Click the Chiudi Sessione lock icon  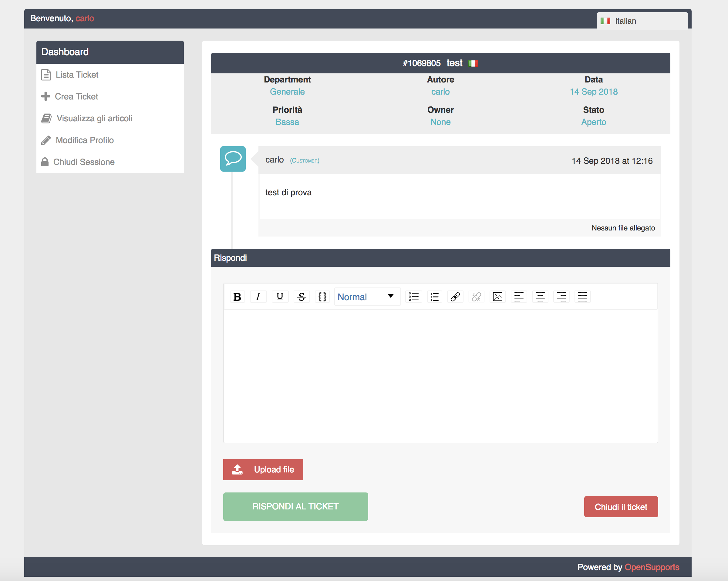coord(45,162)
